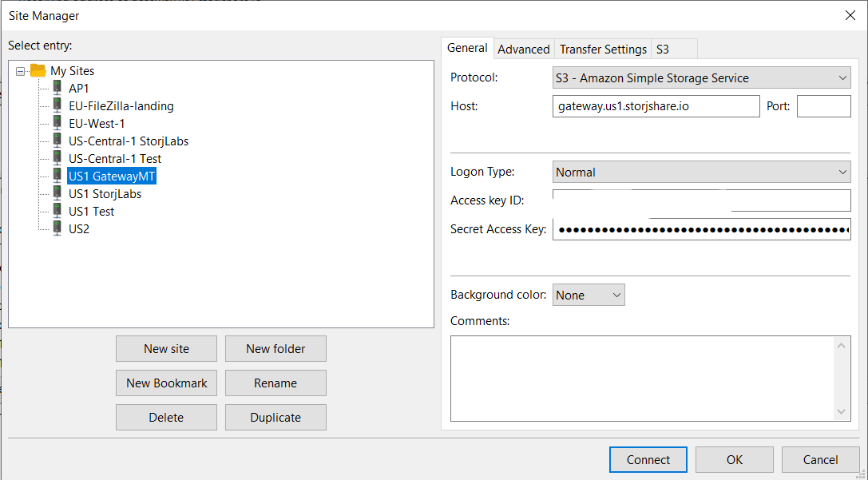Click the My Sites folder icon

pyautogui.click(x=38, y=70)
